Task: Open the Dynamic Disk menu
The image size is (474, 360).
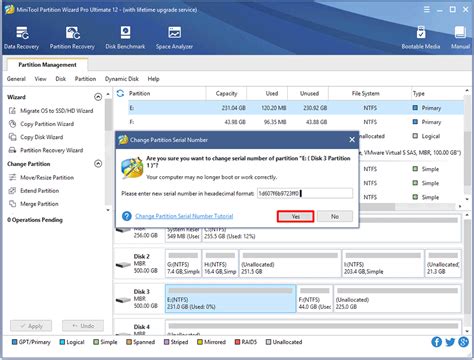Action: (x=122, y=79)
